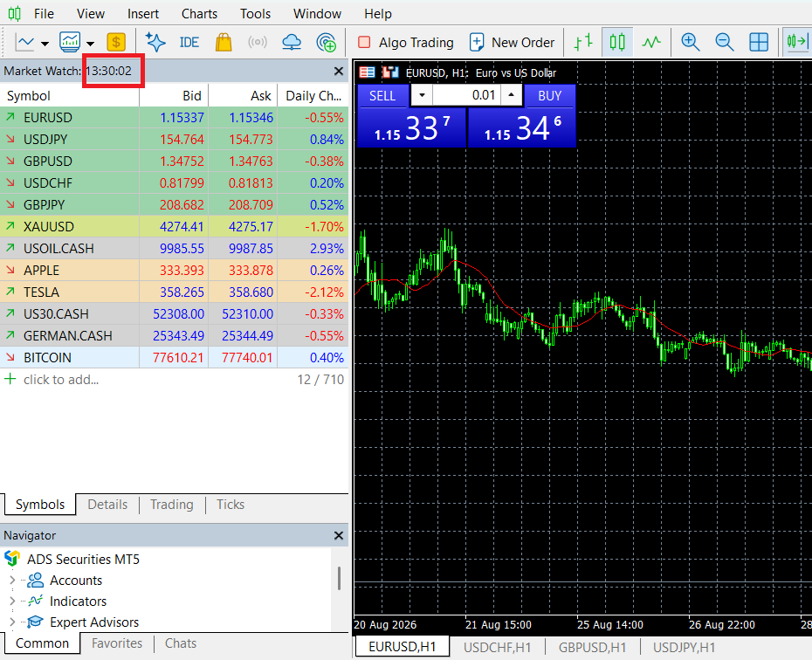Launch the IDE MetaEditor

tap(189, 43)
